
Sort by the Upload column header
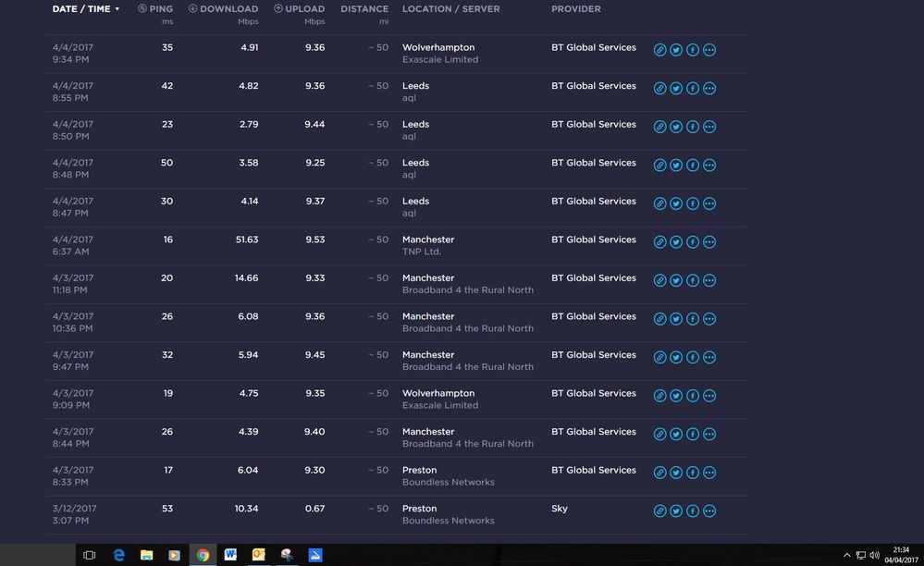pyautogui.click(x=300, y=9)
